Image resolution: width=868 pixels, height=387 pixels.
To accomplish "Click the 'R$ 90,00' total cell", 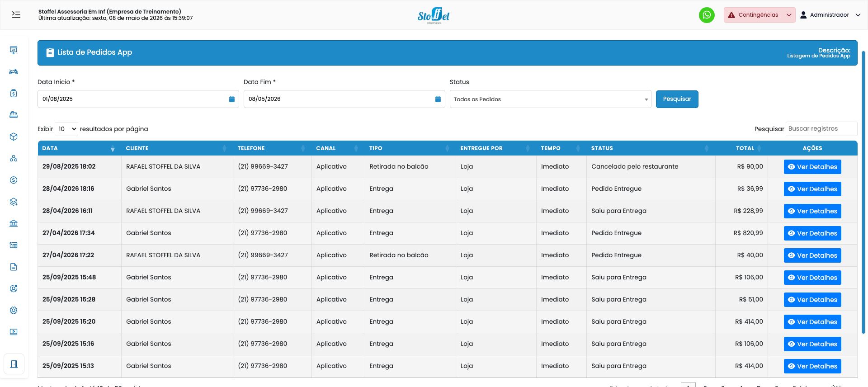I will [741, 167].
